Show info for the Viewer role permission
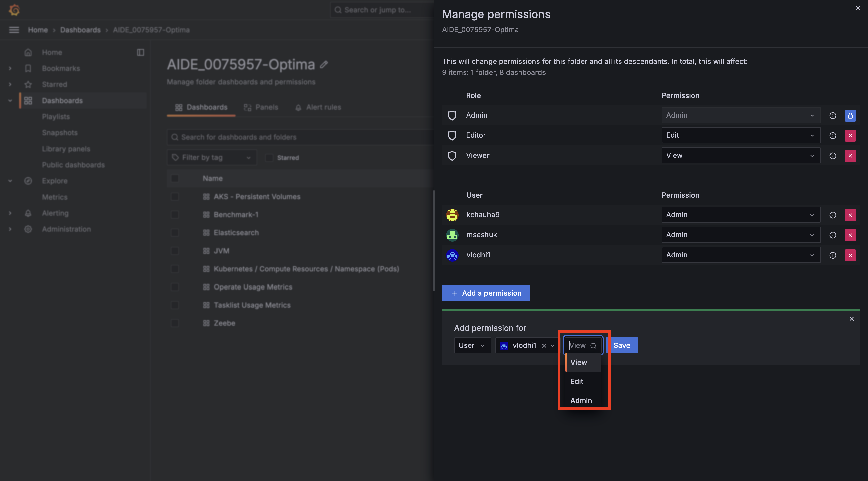The image size is (868, 481). click(833, 156)
